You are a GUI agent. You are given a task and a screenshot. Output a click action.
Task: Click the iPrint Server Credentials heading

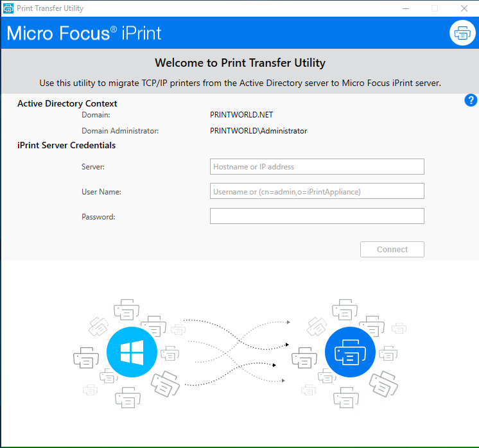66,145
